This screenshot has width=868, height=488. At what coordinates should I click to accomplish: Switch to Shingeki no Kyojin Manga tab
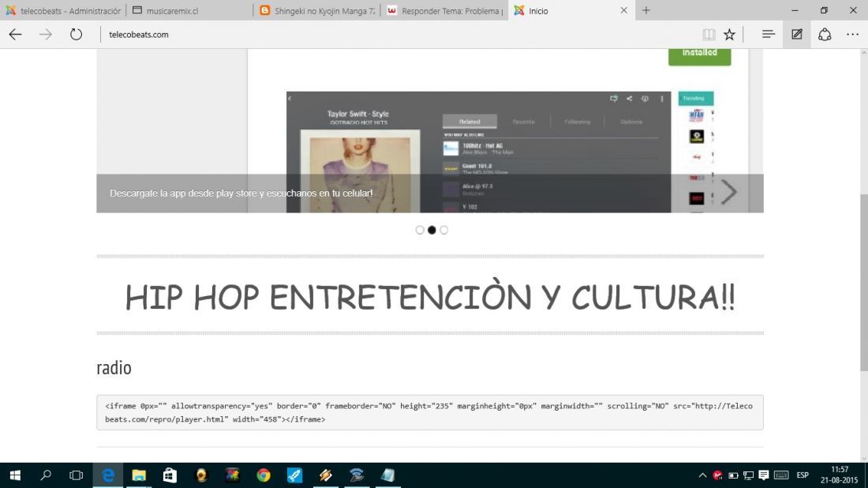tap(316, 10)
